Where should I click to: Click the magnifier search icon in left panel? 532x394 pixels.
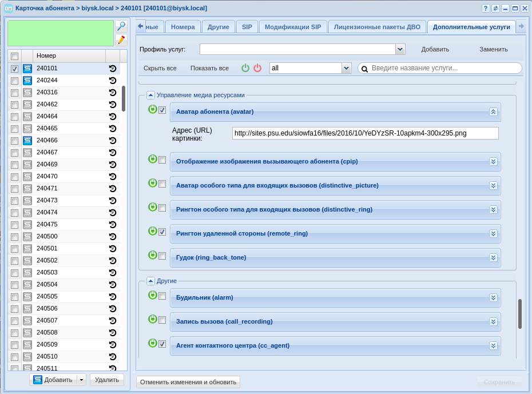(121, 26)
